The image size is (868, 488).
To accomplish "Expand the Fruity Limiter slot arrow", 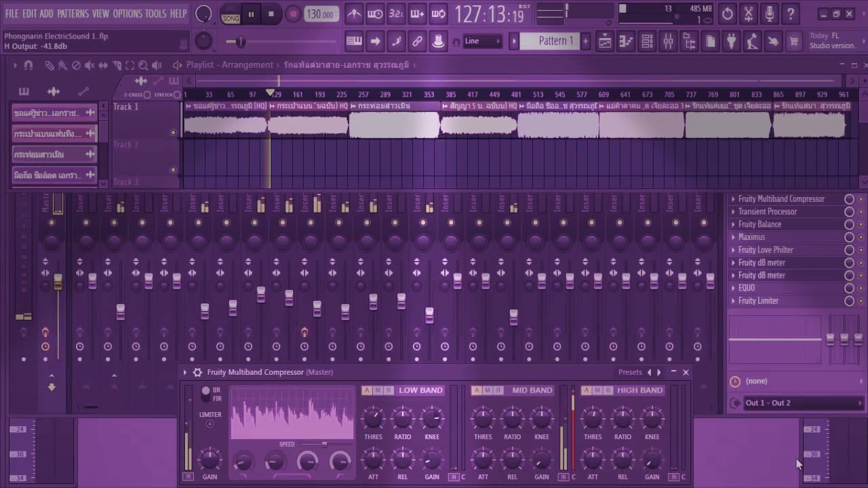I will click(x=733, y=301).
